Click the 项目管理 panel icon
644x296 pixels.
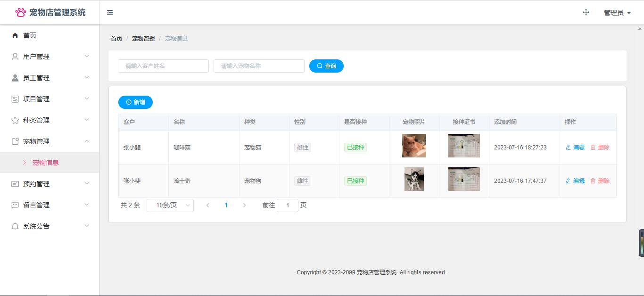pyautogui.click(x=15, y=99)
